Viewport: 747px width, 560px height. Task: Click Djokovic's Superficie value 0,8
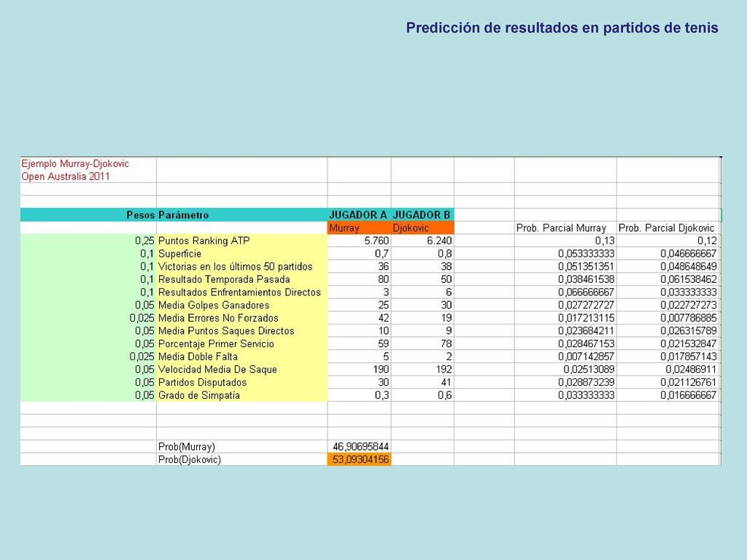pos(445,253)
